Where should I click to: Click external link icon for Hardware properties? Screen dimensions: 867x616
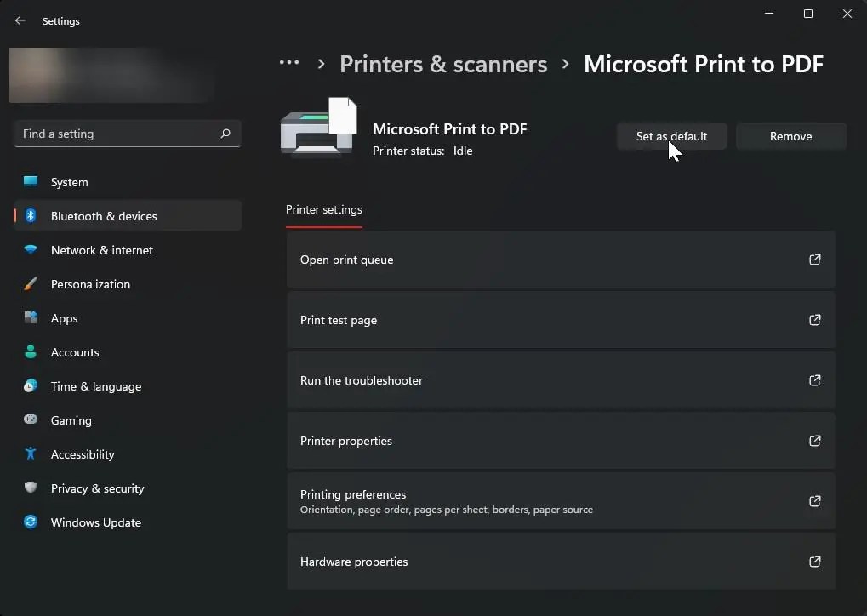tap(814, 562)
